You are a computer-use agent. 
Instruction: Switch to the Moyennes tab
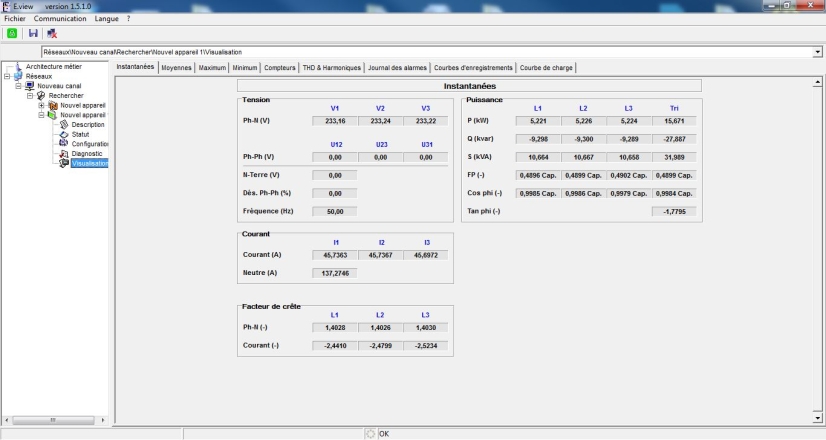point(176,68)
